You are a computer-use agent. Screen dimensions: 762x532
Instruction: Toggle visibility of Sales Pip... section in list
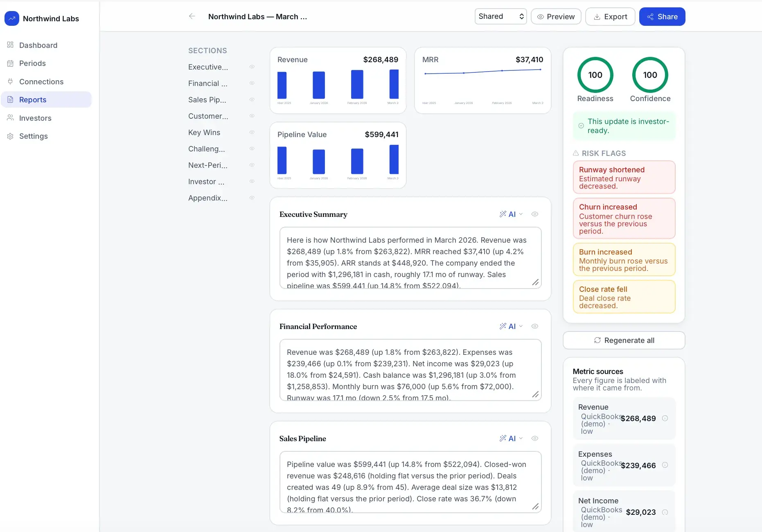tap(252, 99)
